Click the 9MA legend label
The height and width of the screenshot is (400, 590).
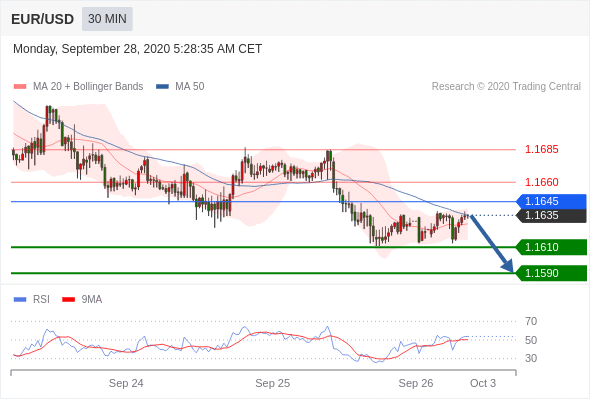pyautogui.click(x=92, y=300)
